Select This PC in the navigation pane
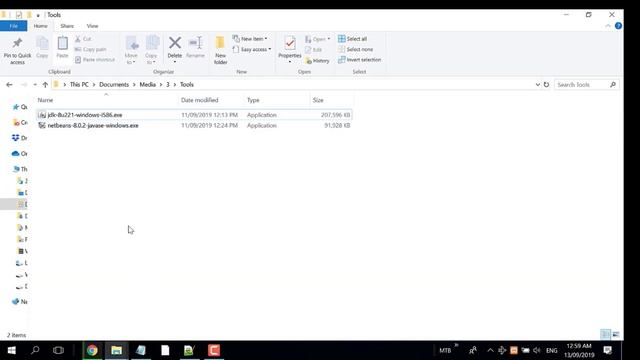Image resolution: width=640 pixels, height=360 pixels. coord(20,169)
